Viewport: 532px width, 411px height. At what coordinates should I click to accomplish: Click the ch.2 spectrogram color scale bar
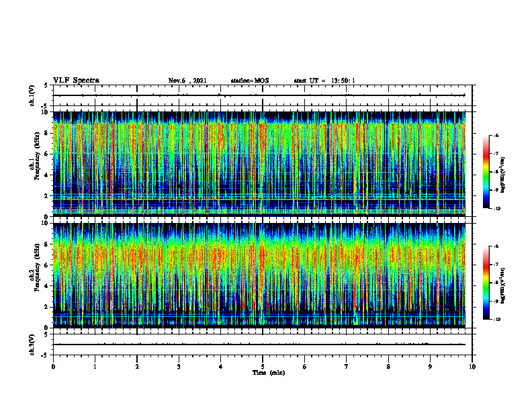tap(486, 283)
